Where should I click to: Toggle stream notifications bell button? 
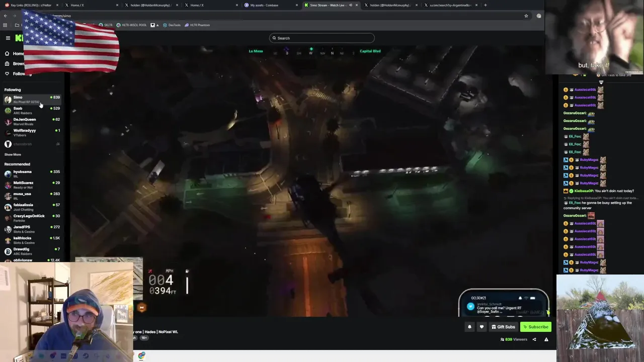click(469, 327)
